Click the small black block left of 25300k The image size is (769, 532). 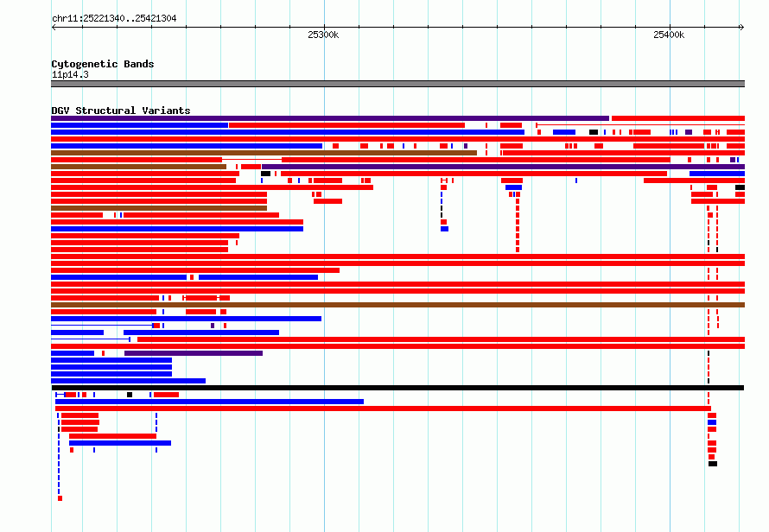pyautogui.click(x=265, y=174)
